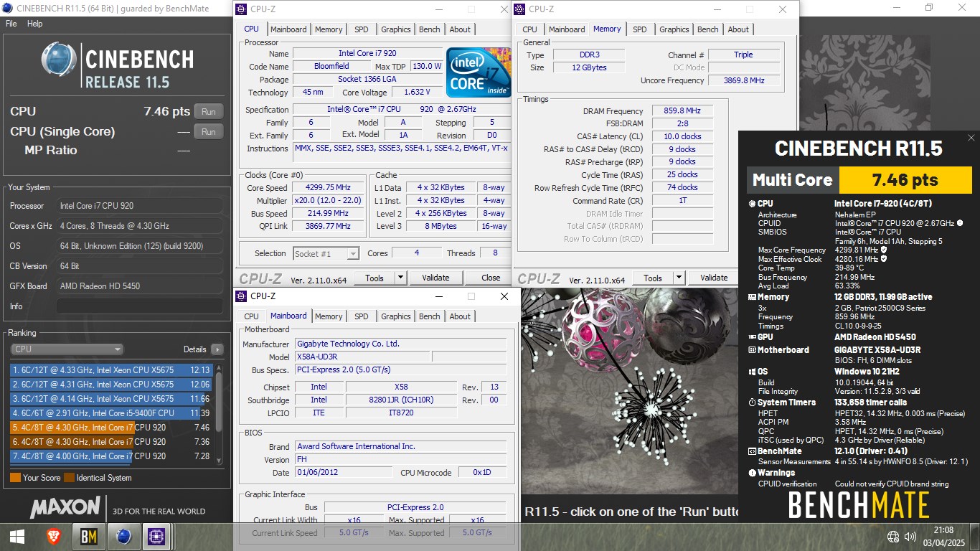
Task: Click Validate in the CPU-Z Memory-tab window
Action: (714, 278)
